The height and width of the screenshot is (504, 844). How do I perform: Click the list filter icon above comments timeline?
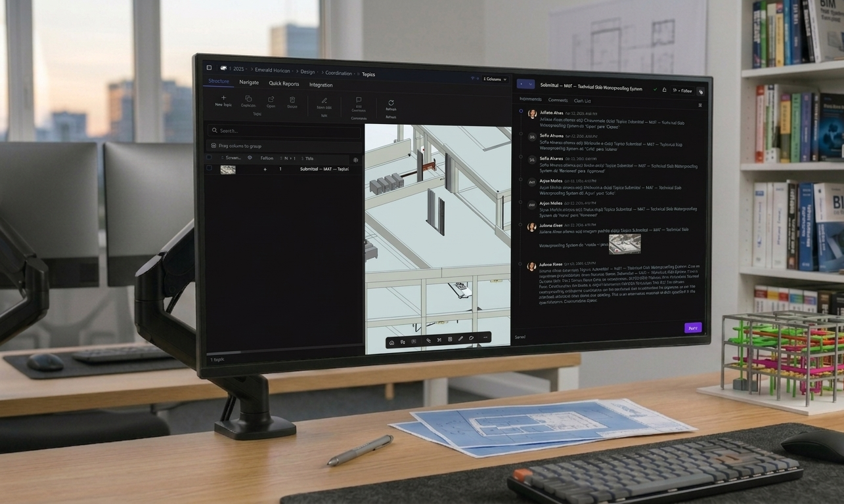pos(700,105)
